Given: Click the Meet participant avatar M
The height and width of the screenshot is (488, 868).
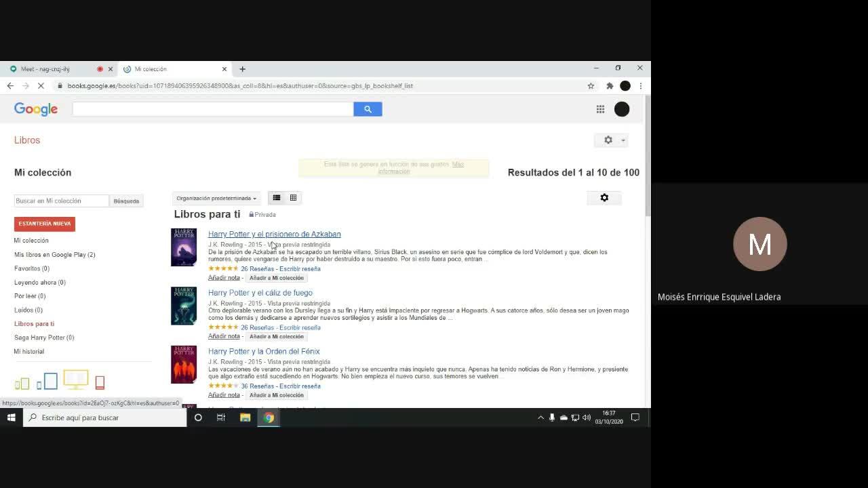Looking at the screenshot, I should [x=760, y=244].
